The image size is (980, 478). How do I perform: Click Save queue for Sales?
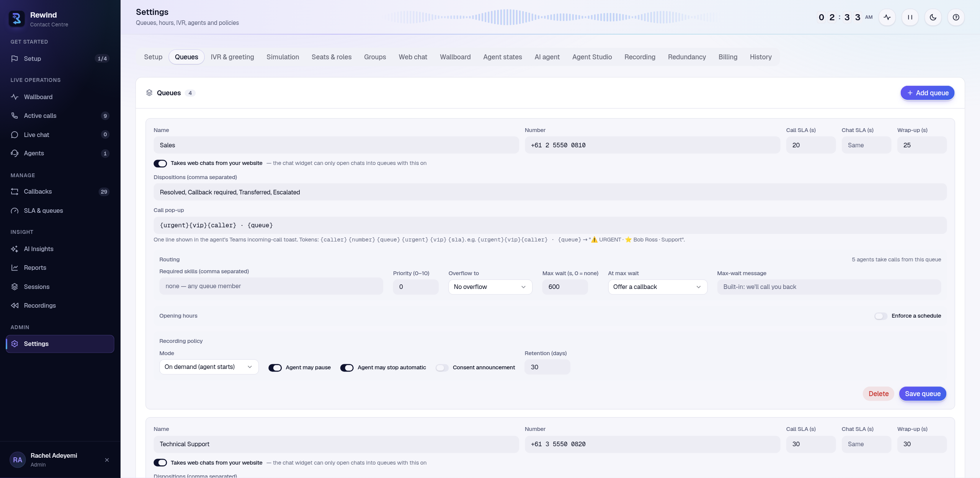click(923, 394)
